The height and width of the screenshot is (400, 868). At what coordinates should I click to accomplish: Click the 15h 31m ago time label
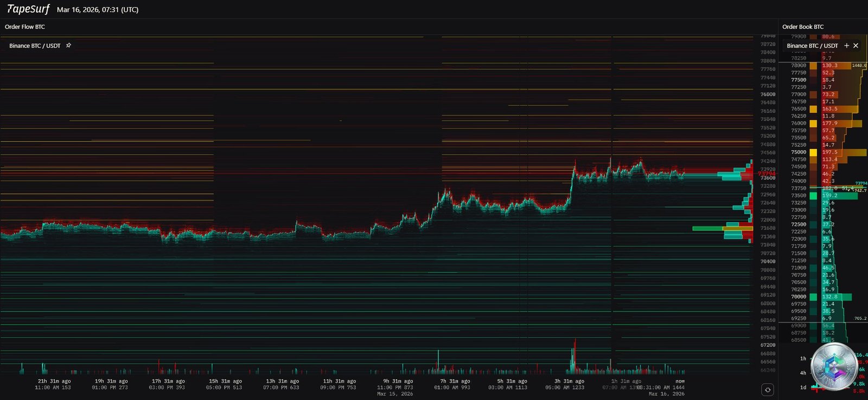[225, 381]
